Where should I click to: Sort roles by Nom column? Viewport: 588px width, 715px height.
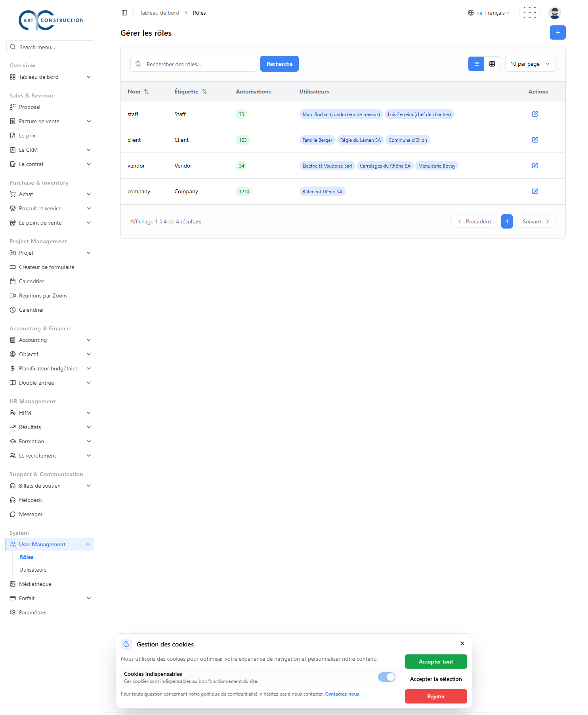pos(138,92)
